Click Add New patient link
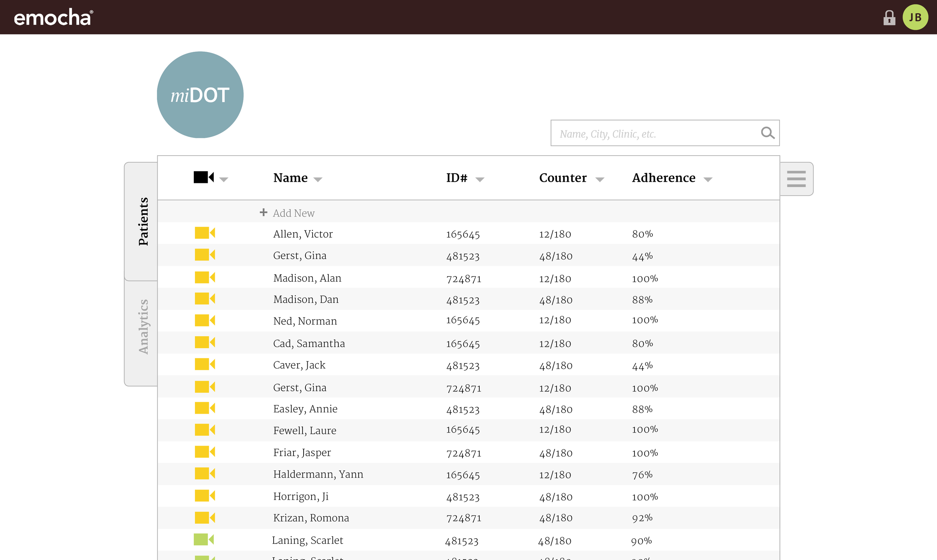Image resolution: width=937 pixels, height=560 pixels. point(293,213)
